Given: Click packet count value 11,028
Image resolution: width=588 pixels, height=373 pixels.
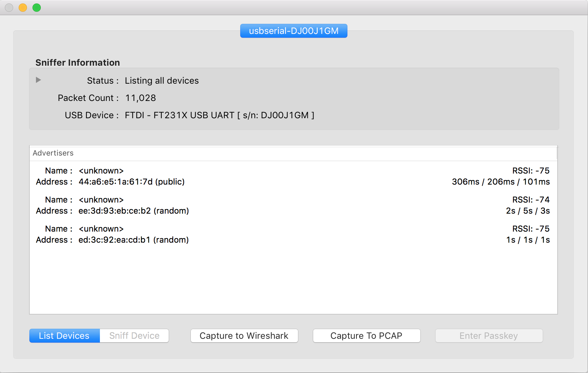Looking at the screenshot, I should click(140, 98).
